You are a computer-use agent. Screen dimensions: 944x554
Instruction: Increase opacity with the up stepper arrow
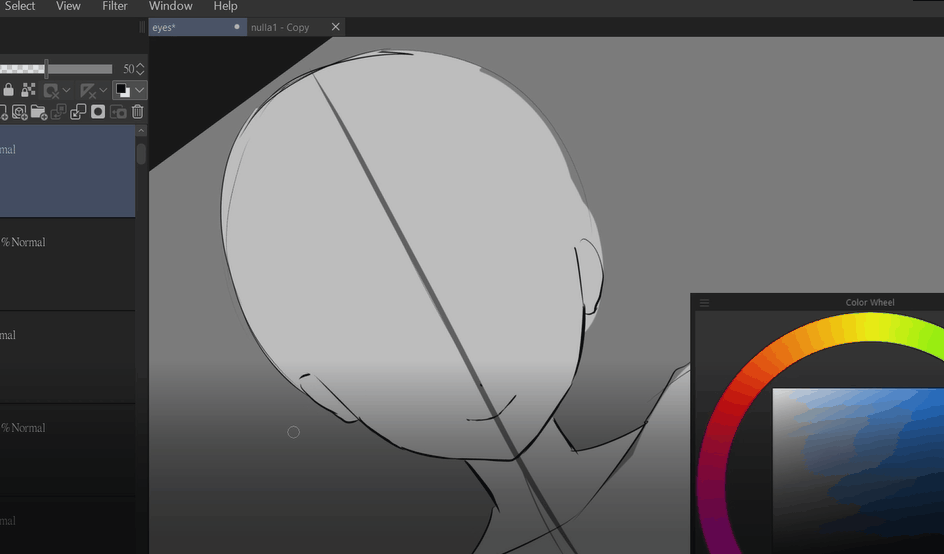[x=140, y=65]
